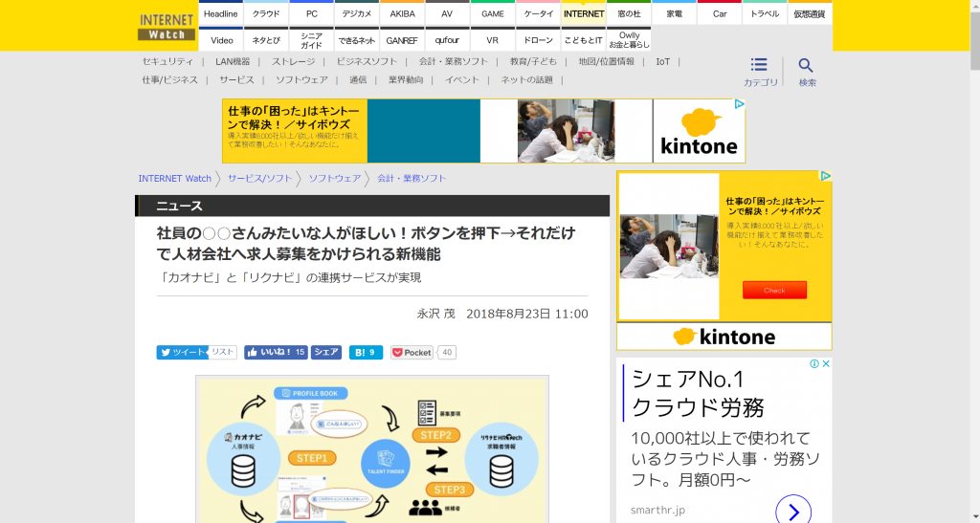The height and width of the screenshot is (523, 980).
Task: Click ソフトウェア breadcrumb link
Action: pyautogui.click(x=335, y=179)
